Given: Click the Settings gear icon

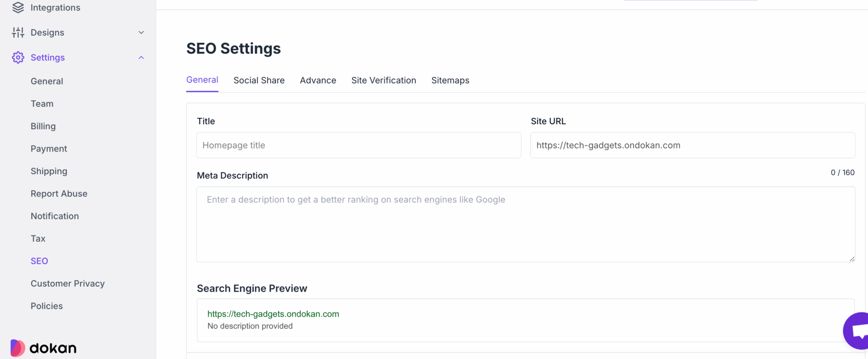Looking at the screenshot, I should pyautogui.click(x=18, y=57).
